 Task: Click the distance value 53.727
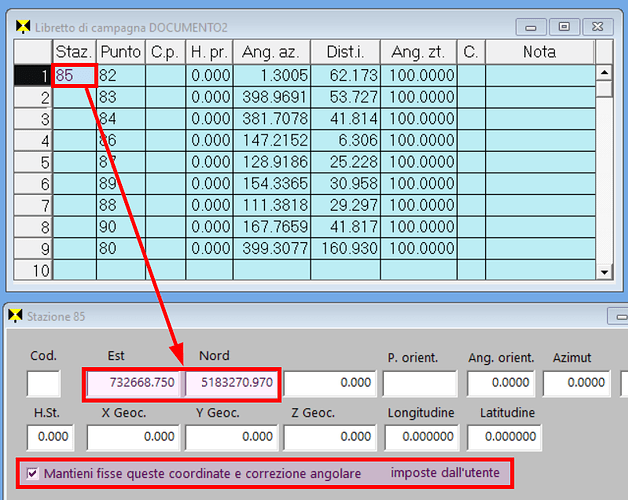tap(346, 97)
